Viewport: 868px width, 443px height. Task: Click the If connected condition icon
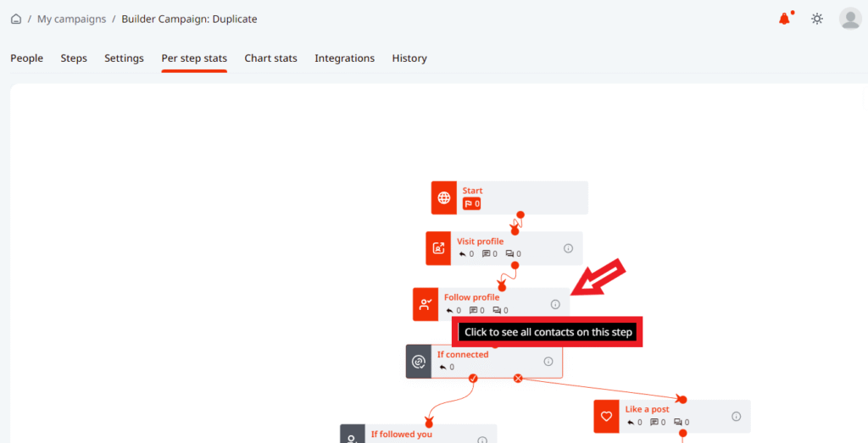coord(419,362)
